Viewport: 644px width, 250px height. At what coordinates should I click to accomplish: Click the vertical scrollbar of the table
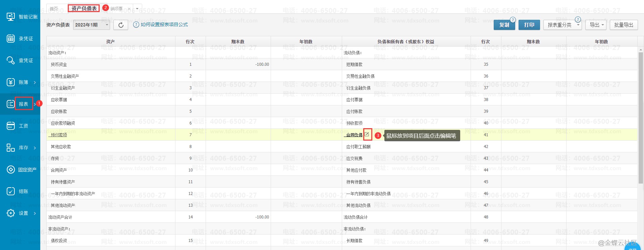coord(640,117)
